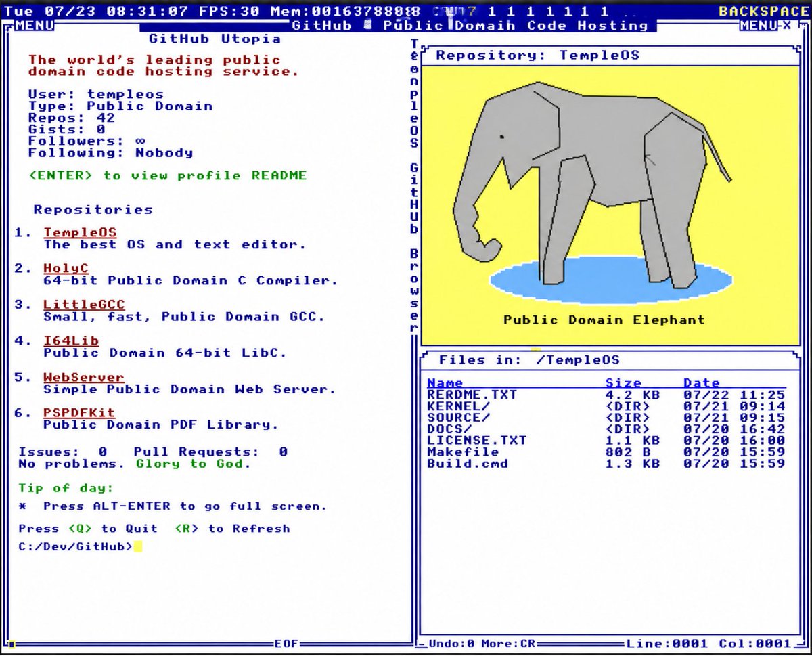
Task: Click the '<ENTER> to view profile README' text
Action: tap(168, 175)
